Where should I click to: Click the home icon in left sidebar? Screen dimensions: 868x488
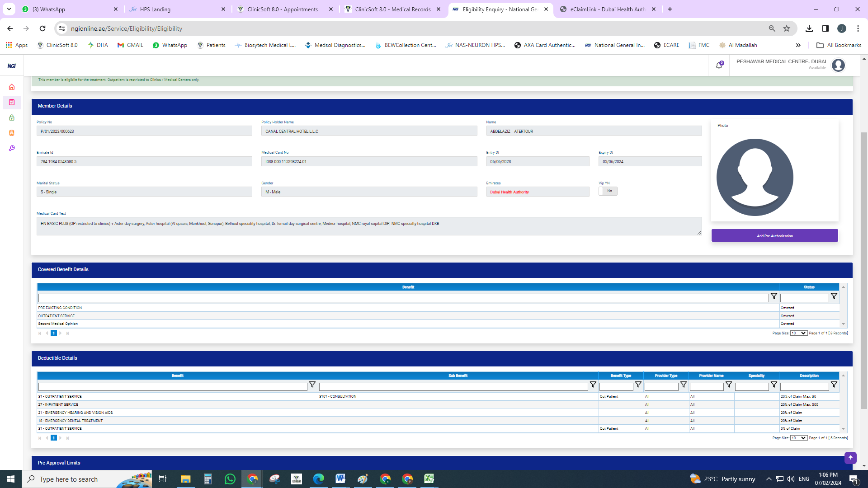pyautogui.click(x=12, y=87)
